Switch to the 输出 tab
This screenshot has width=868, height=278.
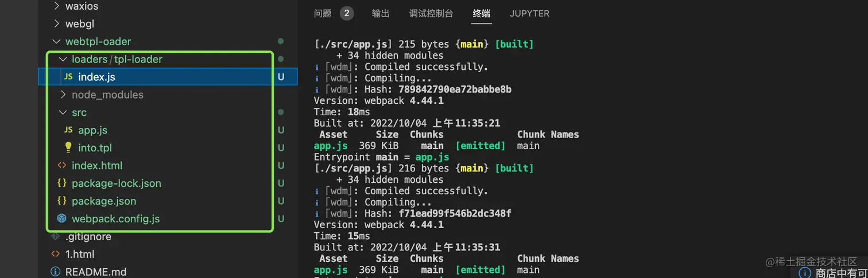381,13
